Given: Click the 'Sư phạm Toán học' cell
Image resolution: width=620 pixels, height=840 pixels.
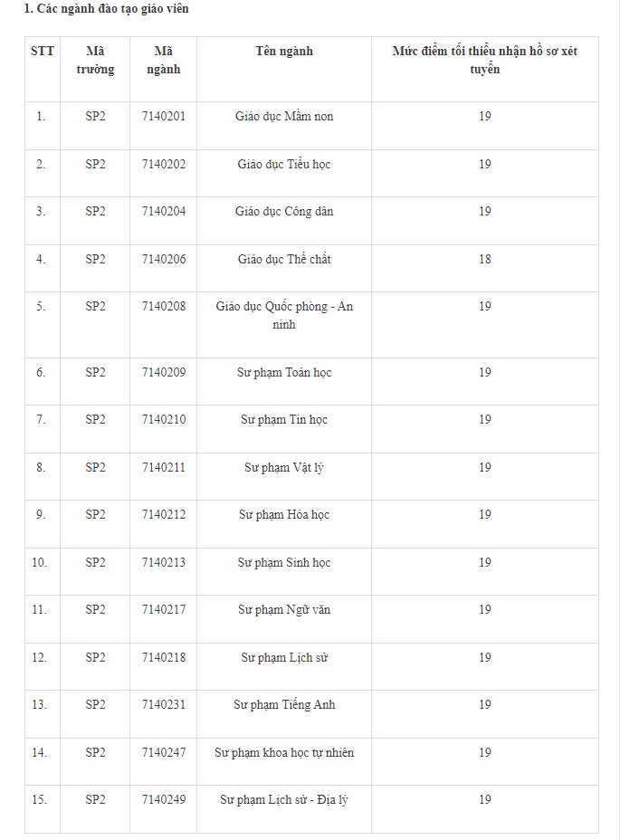Looking at the screenshot, I should point(283,373).
